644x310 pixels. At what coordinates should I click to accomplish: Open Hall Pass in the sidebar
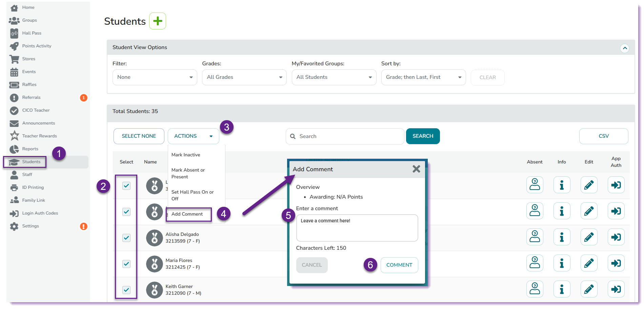[31, 33]
